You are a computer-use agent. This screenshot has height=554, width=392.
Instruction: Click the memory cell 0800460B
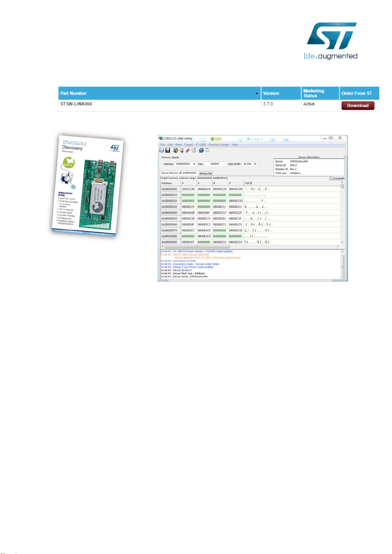pyautogui.click(x=188, y=213)
